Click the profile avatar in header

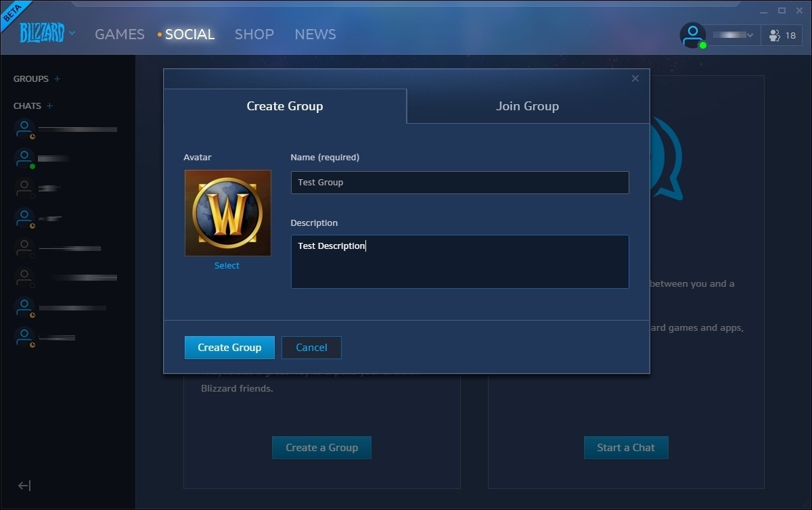(692, 35)
